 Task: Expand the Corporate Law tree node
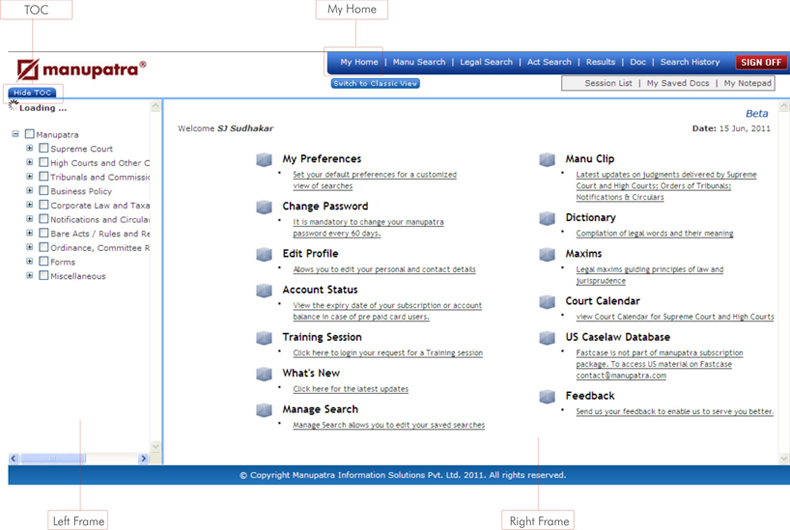(x=30, y=205)
